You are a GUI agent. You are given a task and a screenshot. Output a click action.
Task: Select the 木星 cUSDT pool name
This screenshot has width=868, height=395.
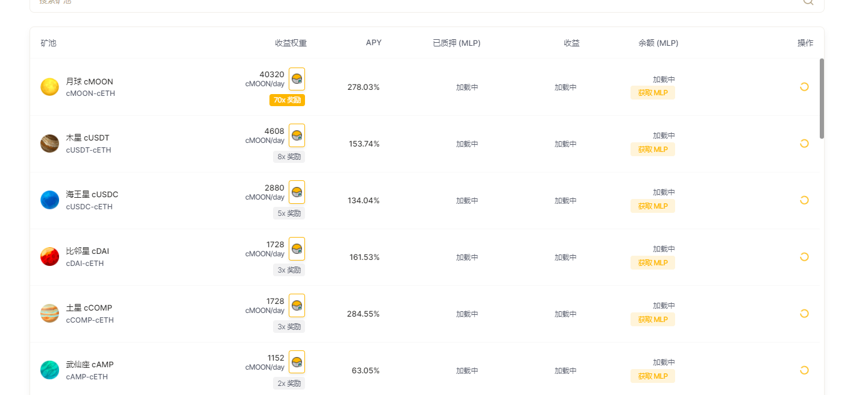click(x=88, y=138)
